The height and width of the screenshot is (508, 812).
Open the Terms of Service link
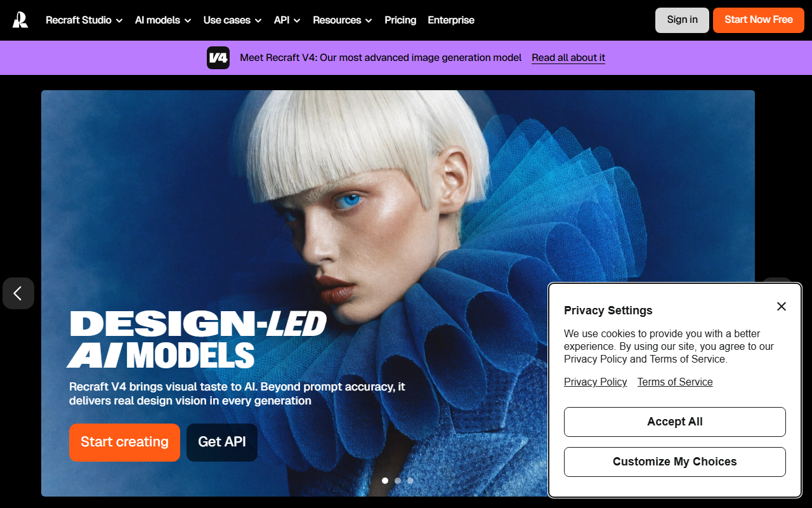click(675, 382)
